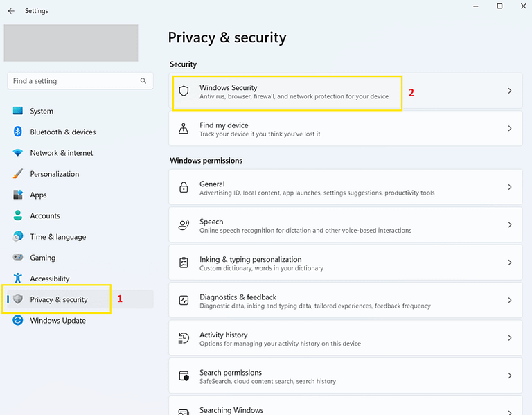Click the Windows Security shield icon
The image size is (532, 415).
pos(184,91)
